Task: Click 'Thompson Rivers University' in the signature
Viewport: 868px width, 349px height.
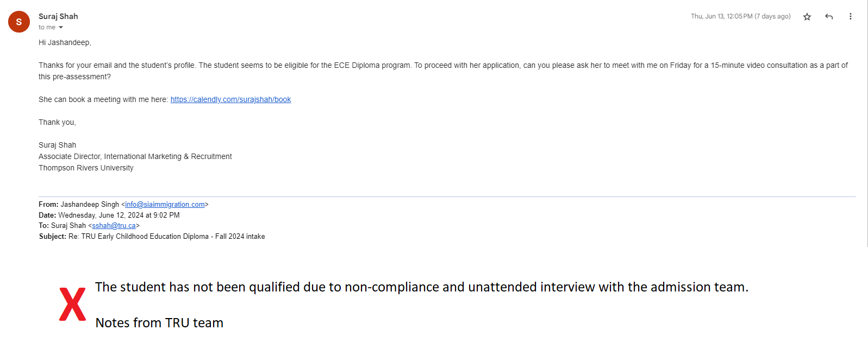Action: coord(86,168)
